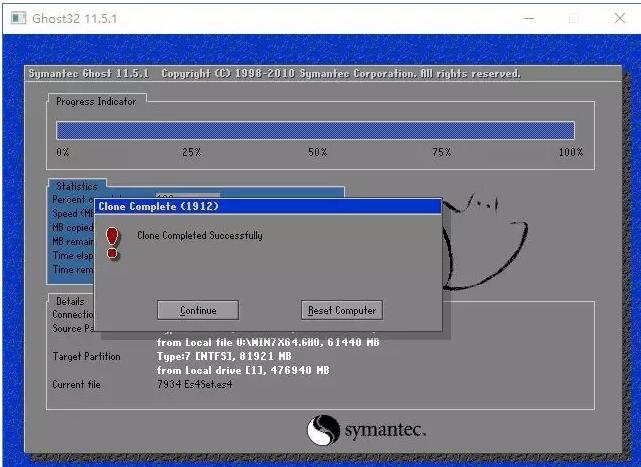
Task: Minimize the Ghost32 window
Action: coord(529,18)
